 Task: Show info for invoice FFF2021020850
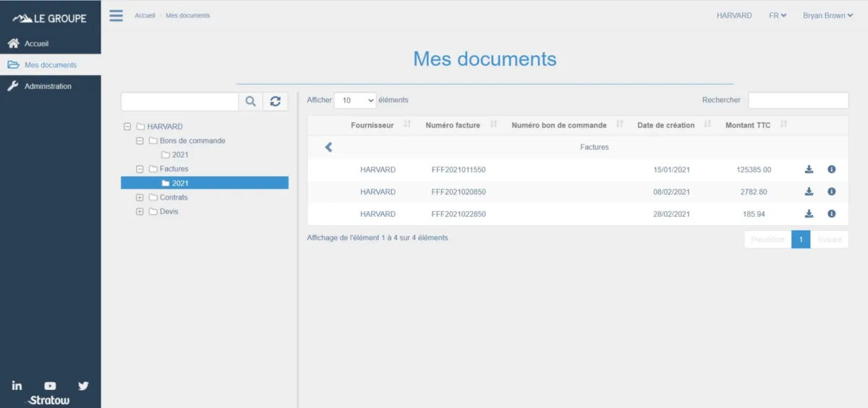pyautogui.click(x=831, y=192)
